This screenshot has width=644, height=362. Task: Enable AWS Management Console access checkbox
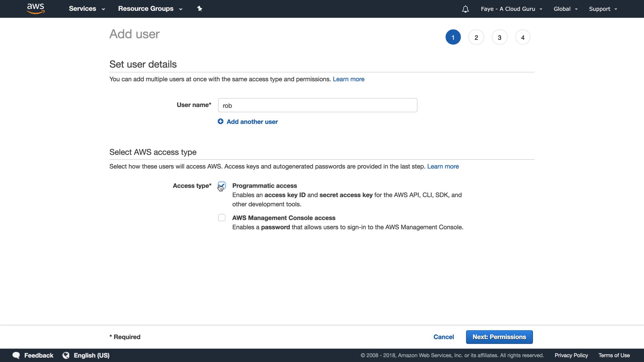[222, 218]
